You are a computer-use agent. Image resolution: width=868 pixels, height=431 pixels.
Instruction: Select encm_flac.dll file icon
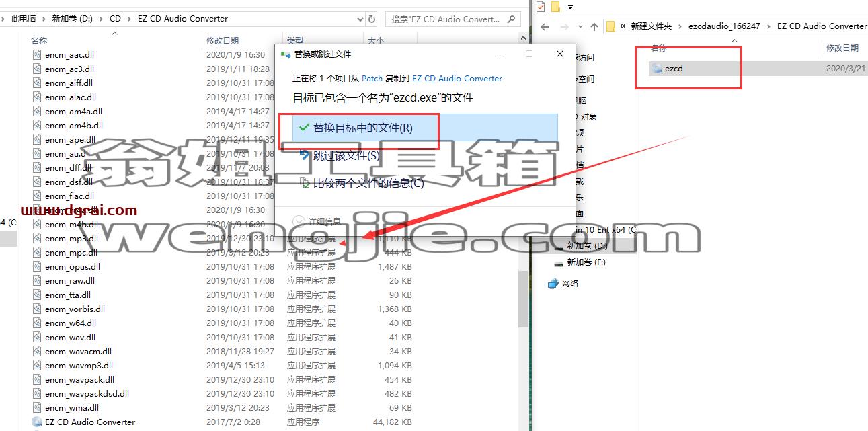(x=36, y=196)
